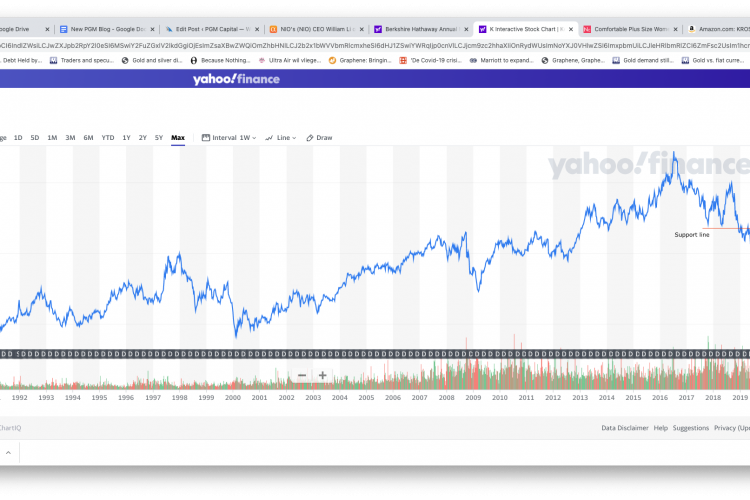The height and width of the screenshot is (500, 750).
Task: Zoom out the chart with minus button
Action: pyautogui.click(x=302, y=376)
